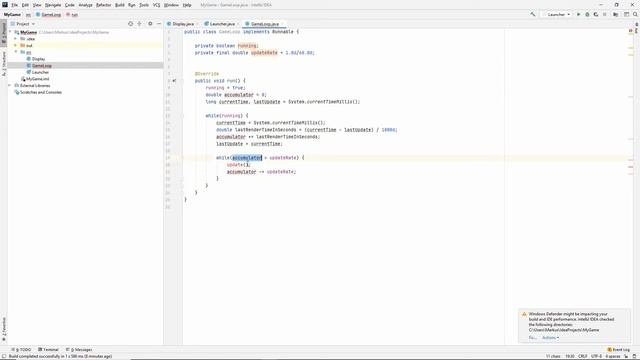Click the run gutter icon beside run()

(174, 80)
